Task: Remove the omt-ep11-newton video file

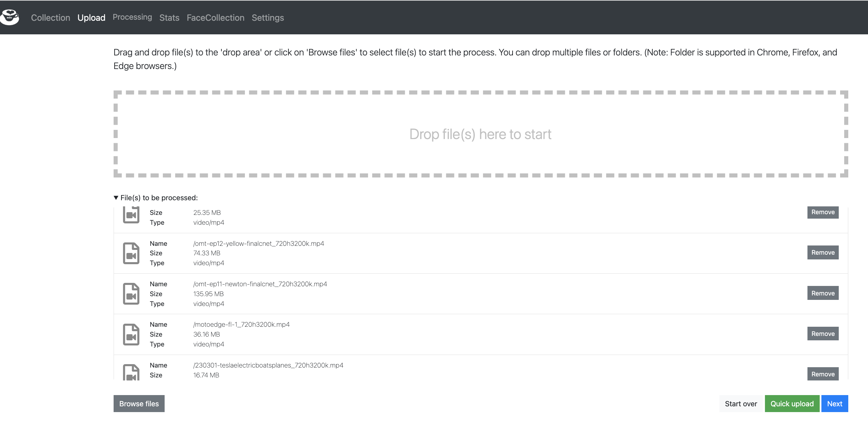Action: coord(823,293)
